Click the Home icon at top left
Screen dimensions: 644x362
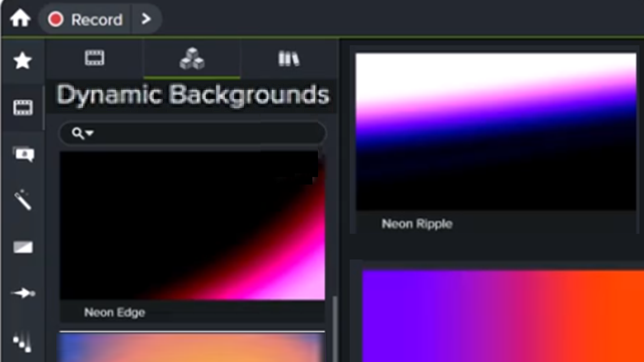(x=19, y=19)
